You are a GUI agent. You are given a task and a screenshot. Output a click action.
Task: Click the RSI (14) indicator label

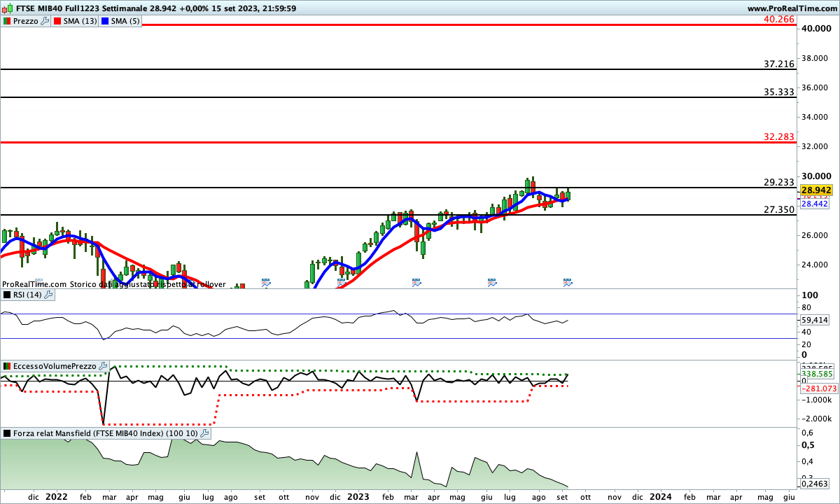[x=27, y=295]
